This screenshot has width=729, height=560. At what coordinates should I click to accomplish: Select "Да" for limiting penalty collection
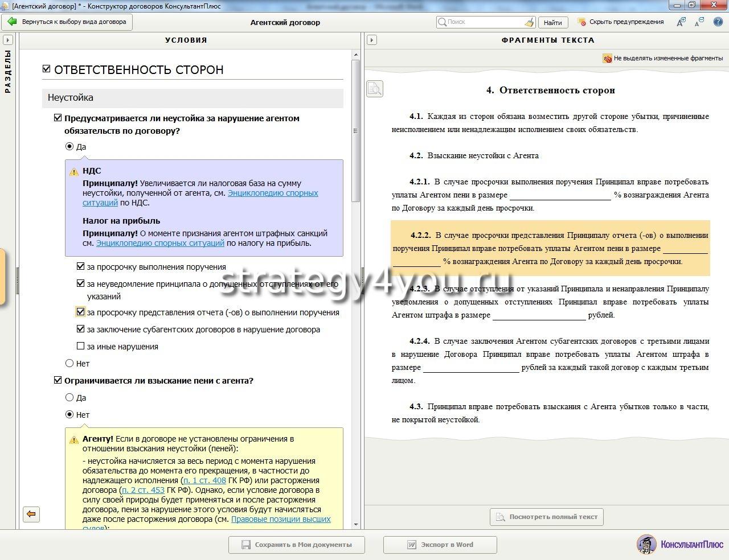click(69, 397)
